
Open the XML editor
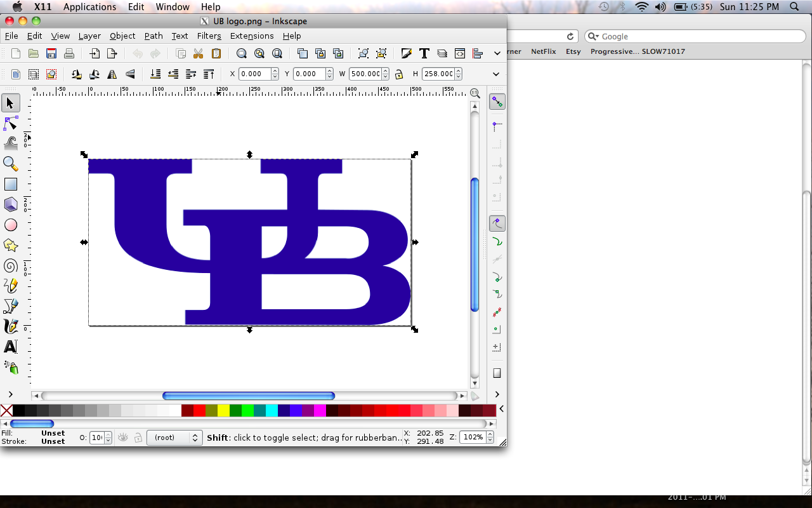pyautogui.click(x=460, y=53)
